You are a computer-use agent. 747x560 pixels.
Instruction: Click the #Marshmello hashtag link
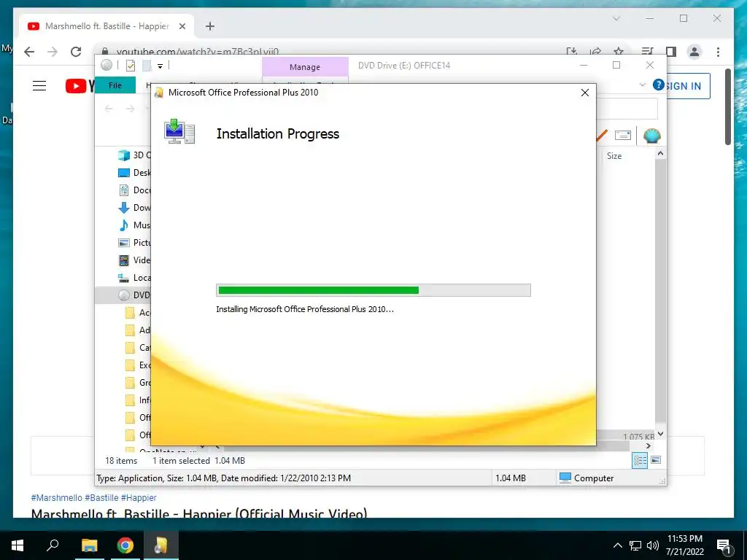click(x=57, y=497)
